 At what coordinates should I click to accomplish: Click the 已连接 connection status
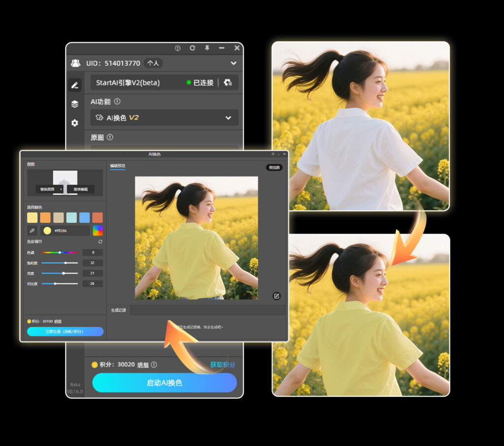[x=200, y=83]
